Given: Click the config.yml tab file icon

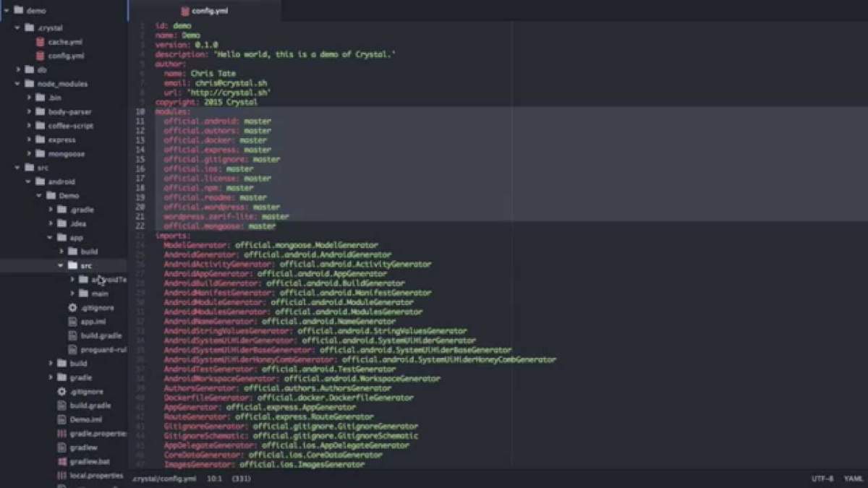Looking at the screenshot, I should tap(186, 11).
